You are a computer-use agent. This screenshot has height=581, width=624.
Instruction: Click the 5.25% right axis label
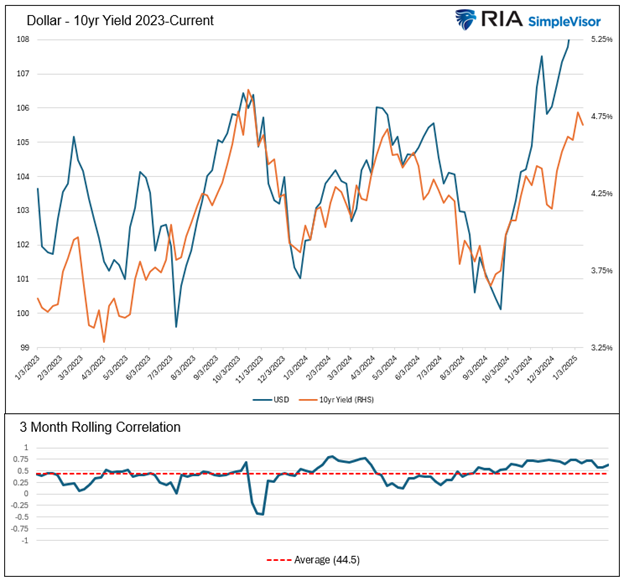602,39
